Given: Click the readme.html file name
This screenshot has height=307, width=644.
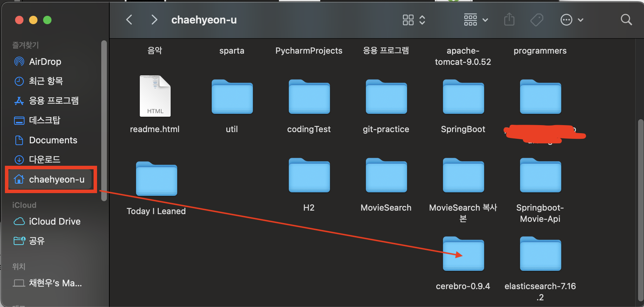Looking at the screenshot, I should [x=155, y=129].
